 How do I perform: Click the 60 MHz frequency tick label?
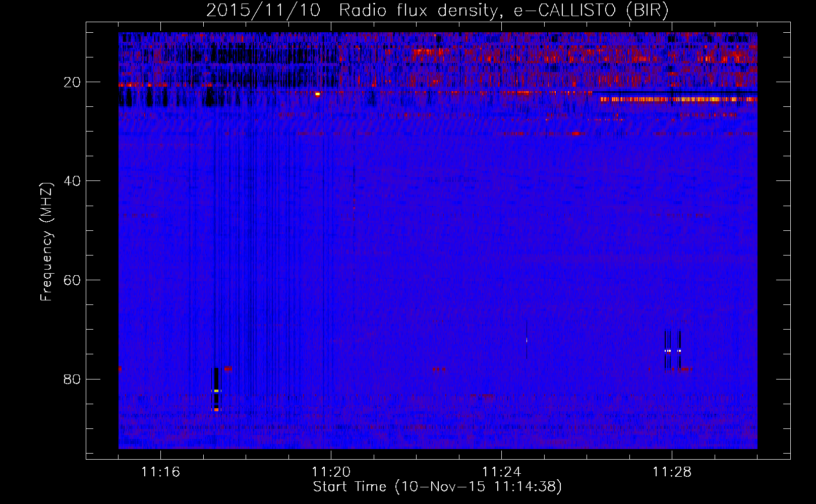pos(73,280)
